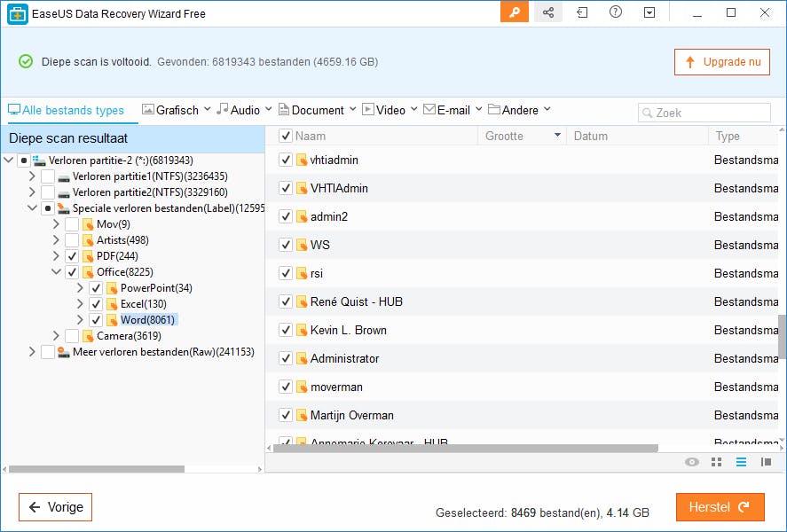
Task: Click the EaseUS app logo icon
Action: click(18, 13)
